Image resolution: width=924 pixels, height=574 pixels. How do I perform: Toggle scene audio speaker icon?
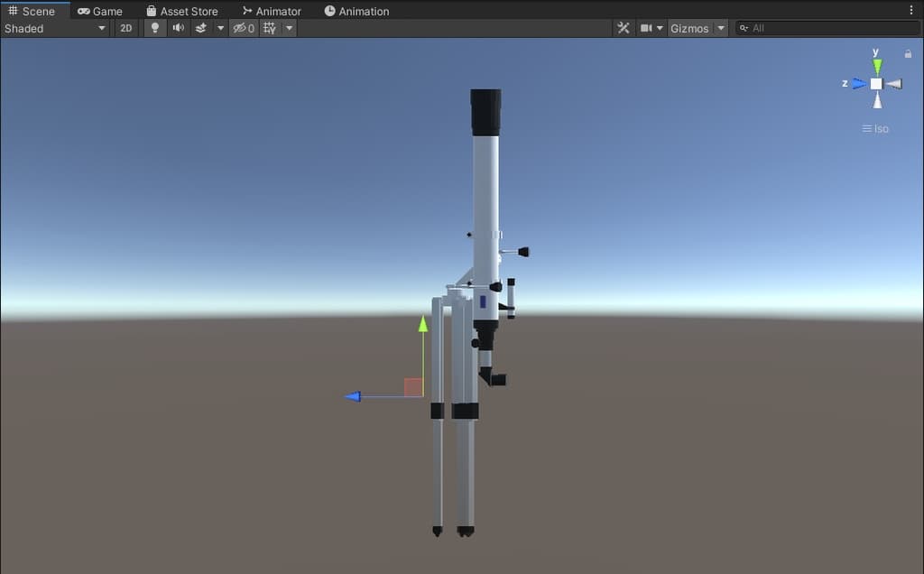pos(178,28)
